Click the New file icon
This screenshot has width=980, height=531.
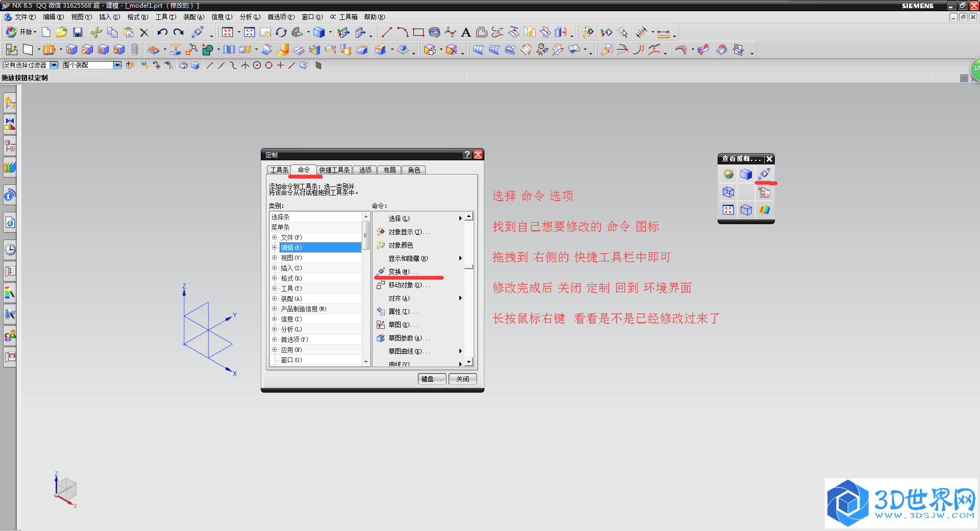[x=46, y=33]
